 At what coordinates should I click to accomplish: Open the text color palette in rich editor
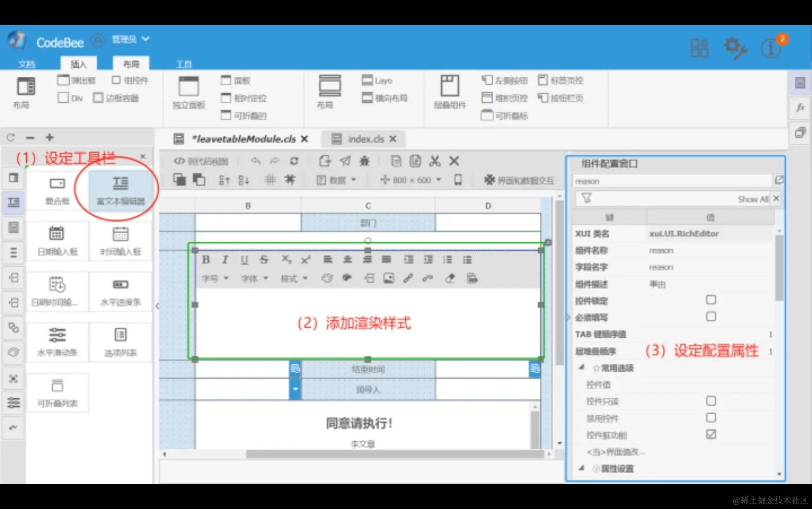(x=326, y=278)
